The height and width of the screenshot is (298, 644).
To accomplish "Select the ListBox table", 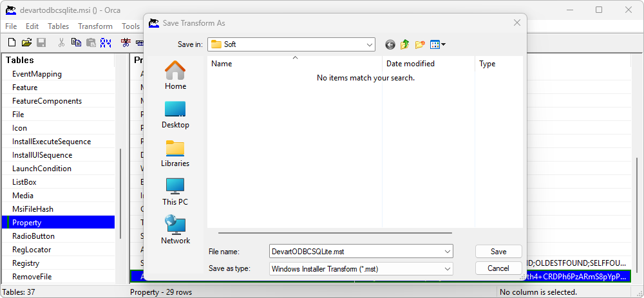I will 59,182.
